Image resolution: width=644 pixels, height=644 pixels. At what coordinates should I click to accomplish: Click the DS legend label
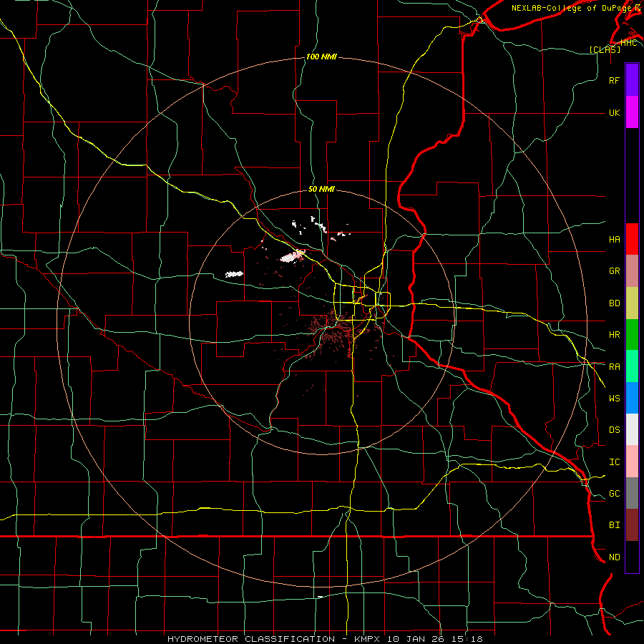(x=614, y=429)
